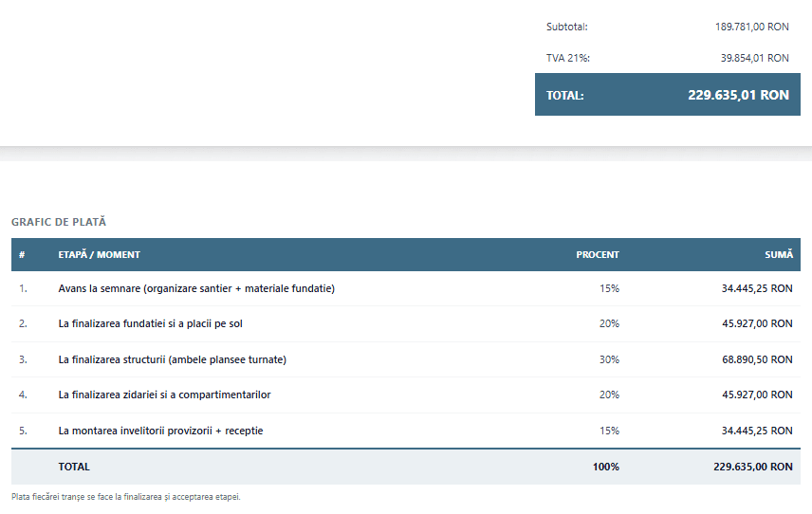Image resolution: width=812 pixels, height=514 pixels.
Task: Click the 229.635,00 RON table total
Action: coord(753,467)
